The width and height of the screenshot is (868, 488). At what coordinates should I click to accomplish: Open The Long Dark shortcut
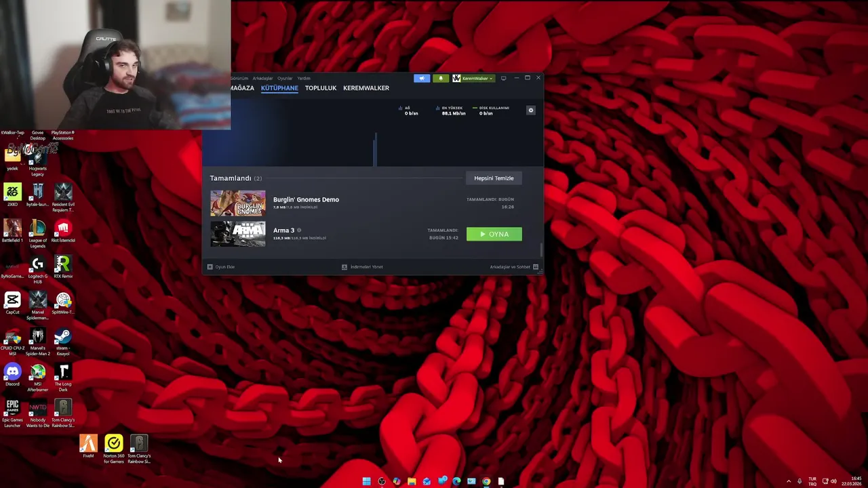(x=63, y=378)
